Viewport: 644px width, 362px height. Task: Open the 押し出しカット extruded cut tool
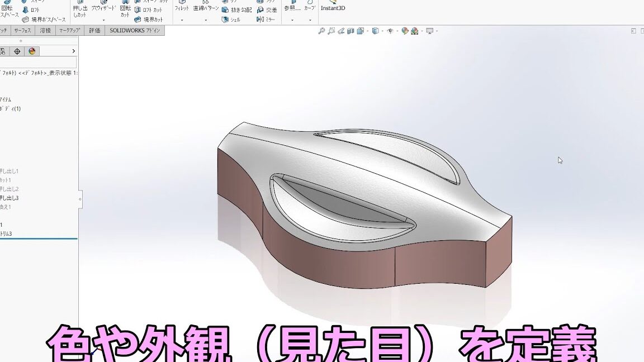80,9
